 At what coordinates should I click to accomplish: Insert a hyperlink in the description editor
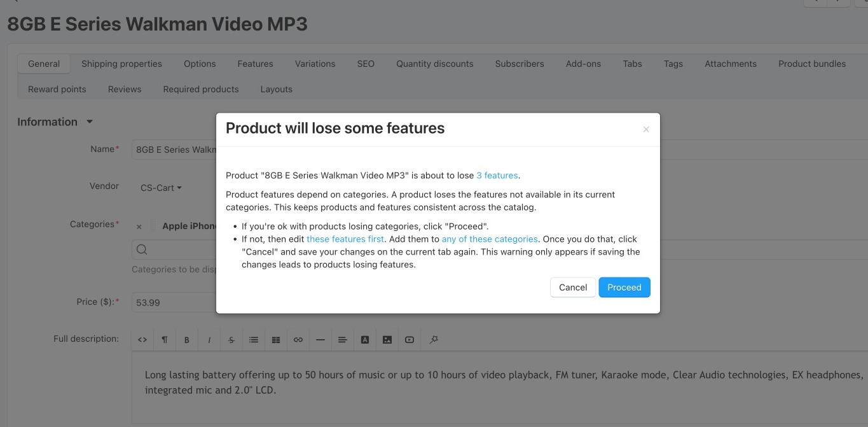tap(298, 339)
